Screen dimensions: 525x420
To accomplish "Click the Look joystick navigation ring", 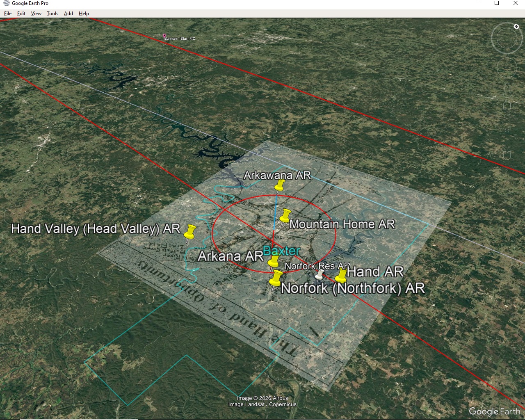I will click(x=507, y=39).
